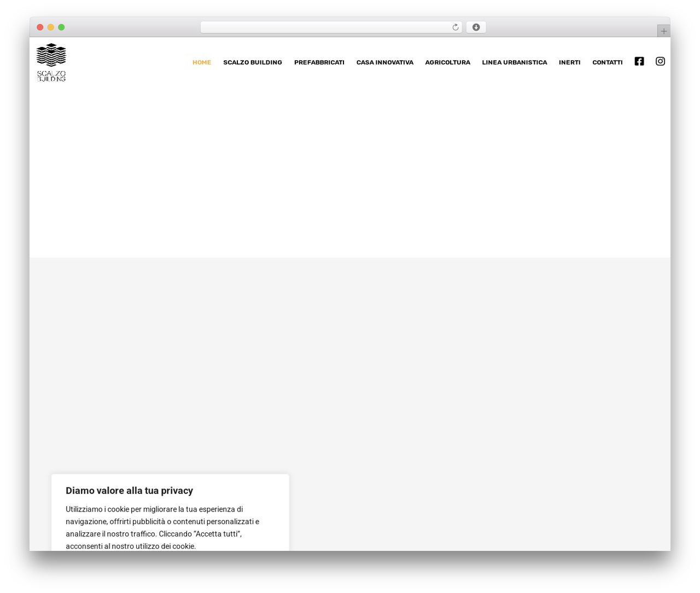This screenshot has width=700, height=593.
Task: Visit the Inerti section
Action: [x=570, y=62]
